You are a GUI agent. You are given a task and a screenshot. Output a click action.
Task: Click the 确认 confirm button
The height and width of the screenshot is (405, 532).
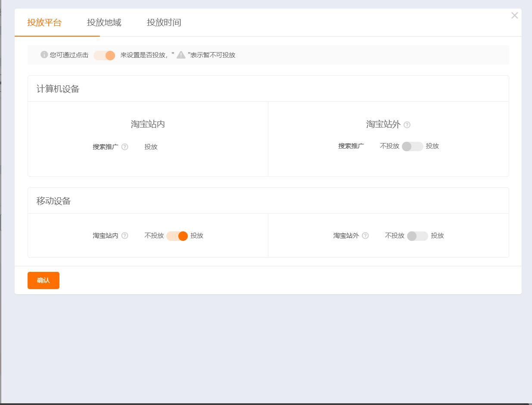point(43,280)
